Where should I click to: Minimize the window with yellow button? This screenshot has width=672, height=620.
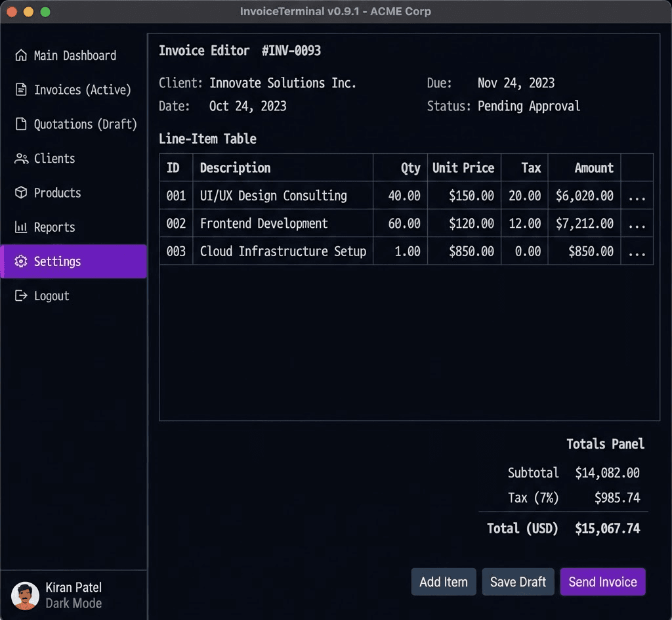(x=29, y=12)
